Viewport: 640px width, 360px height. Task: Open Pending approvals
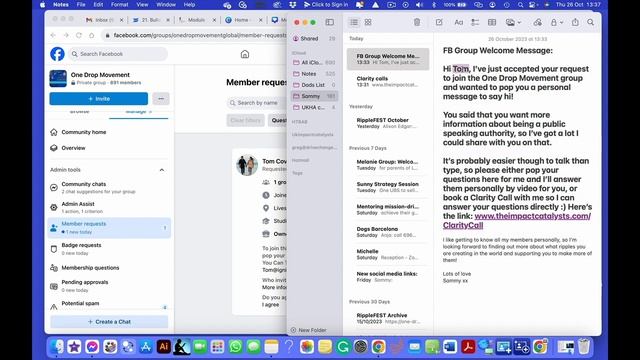[x=108, y=286]
